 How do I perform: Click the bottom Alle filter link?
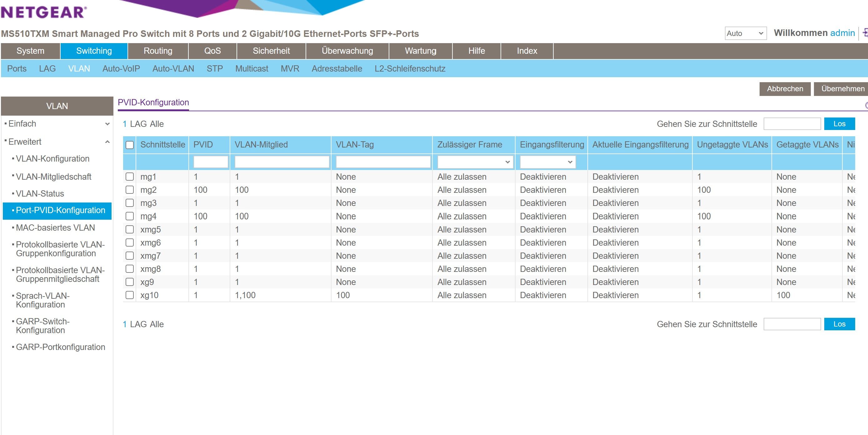(x=157, y=324)
